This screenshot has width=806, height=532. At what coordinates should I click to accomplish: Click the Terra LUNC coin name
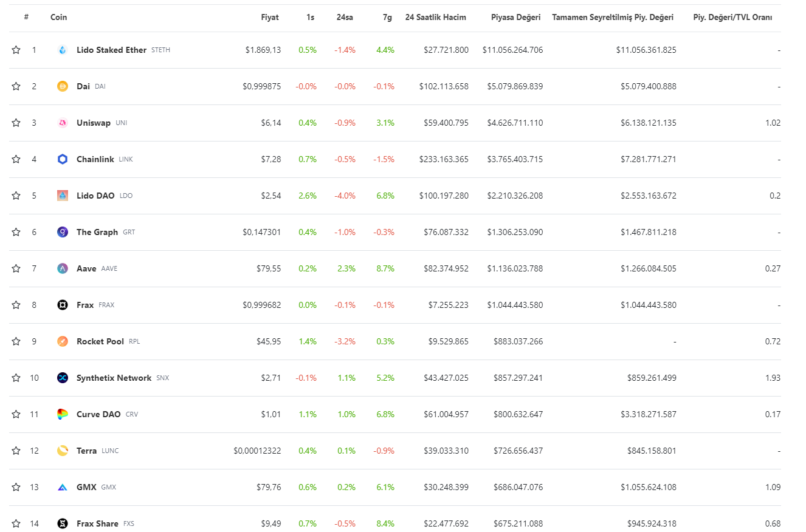click(x=86, y=451)
